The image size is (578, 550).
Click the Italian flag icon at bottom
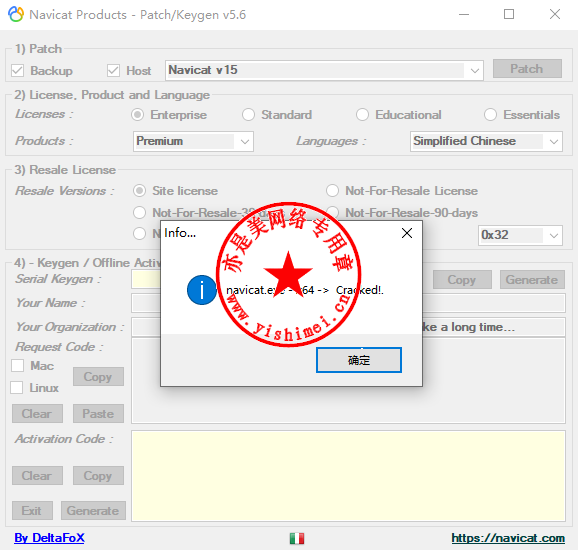click(x=297, y=538)
